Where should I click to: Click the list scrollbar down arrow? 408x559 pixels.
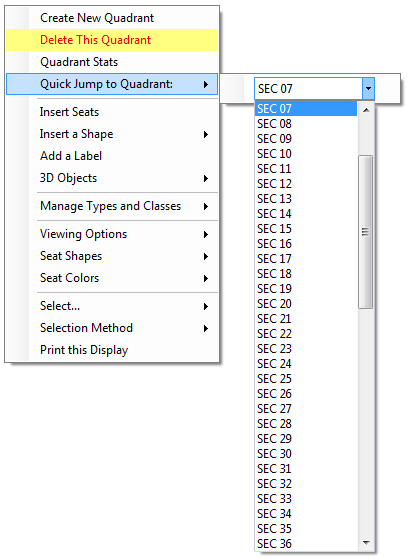click(x=366, y=543)
